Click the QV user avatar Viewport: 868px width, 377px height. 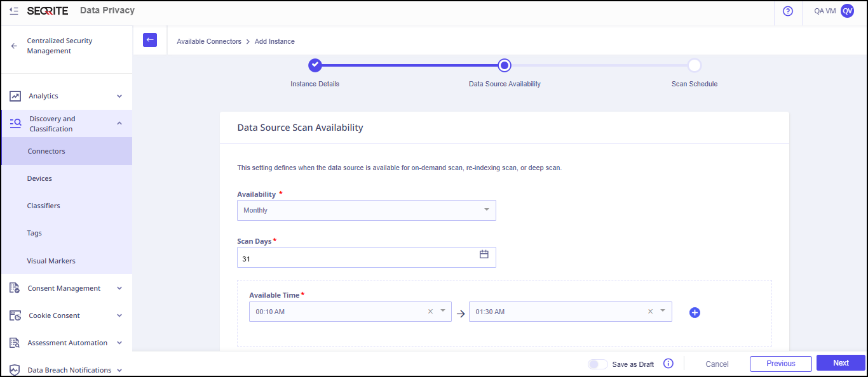tap(847, 11)
